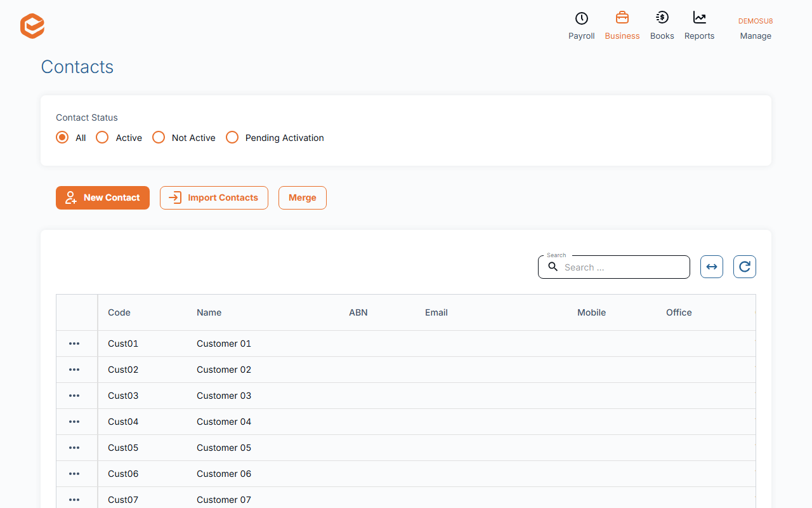
Task: Sort by the Name column header
Action: pyautogui.click(x=209, y=312)
